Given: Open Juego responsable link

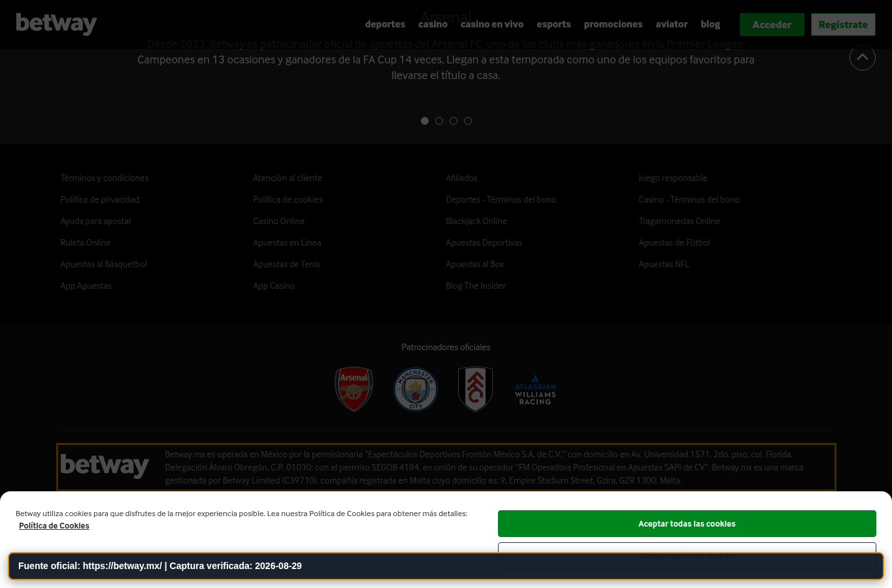Looking at the screenshot, I should [x=673, y=178].
